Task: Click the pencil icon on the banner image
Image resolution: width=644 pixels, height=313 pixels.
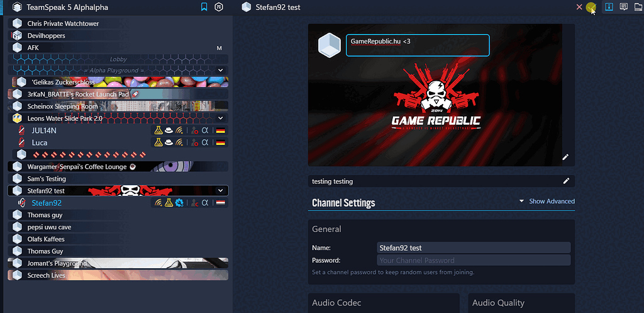Action: pos(565,157)
